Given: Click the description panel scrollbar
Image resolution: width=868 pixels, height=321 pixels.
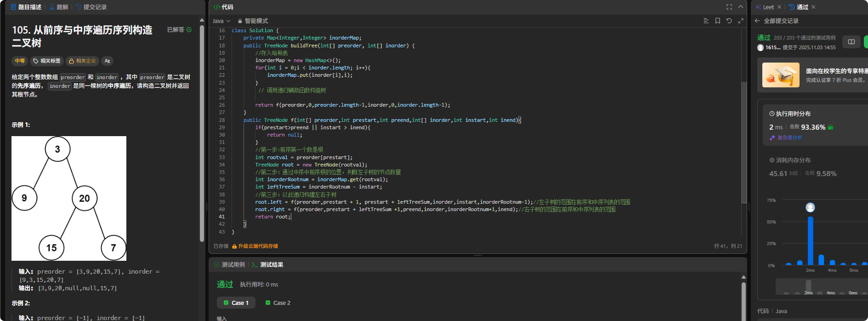Looking at the screenshot, I should (202, 133).
